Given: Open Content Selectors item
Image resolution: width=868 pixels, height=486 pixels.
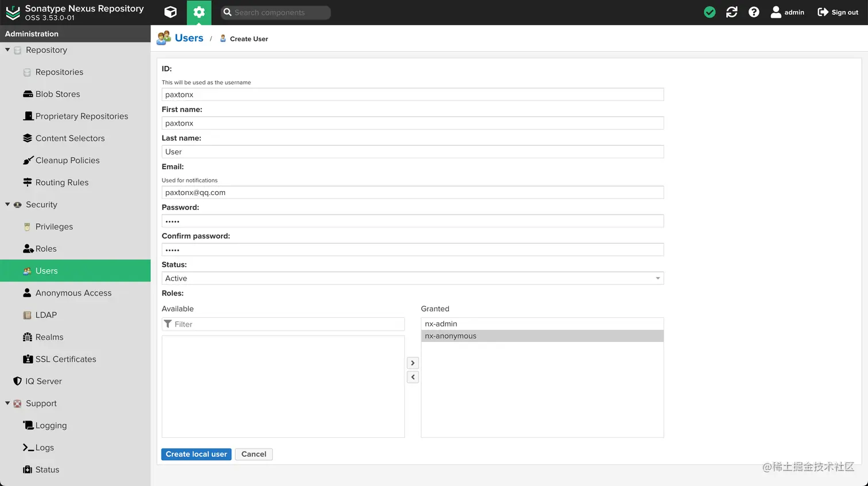Looking at the screenshot, I should [70, 138].
